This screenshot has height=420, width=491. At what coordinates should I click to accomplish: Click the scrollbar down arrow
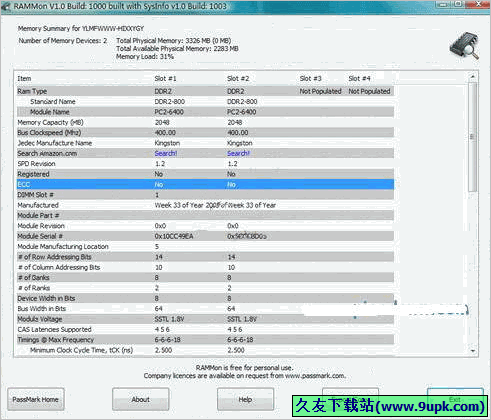473,351
